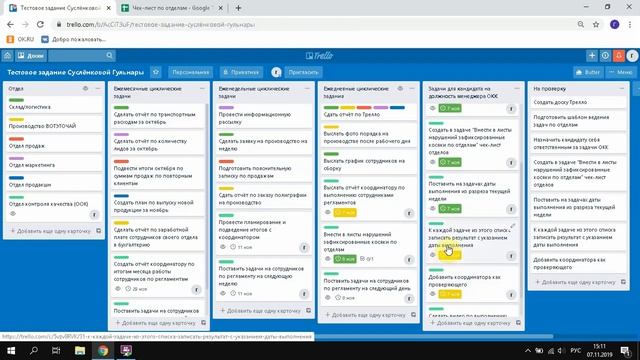Add another card to Ежедневные list

[365, 315]
